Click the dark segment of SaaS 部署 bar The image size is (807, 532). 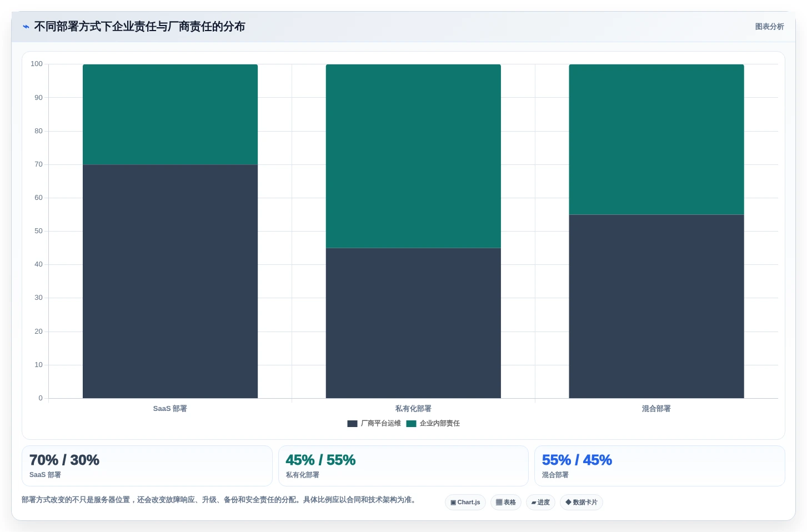click(x=170, y=281)
